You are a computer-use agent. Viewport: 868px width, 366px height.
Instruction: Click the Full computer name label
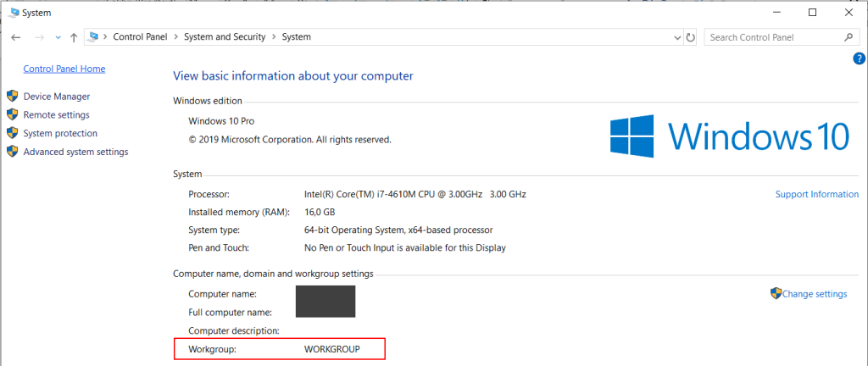click(x=230, y=313)
